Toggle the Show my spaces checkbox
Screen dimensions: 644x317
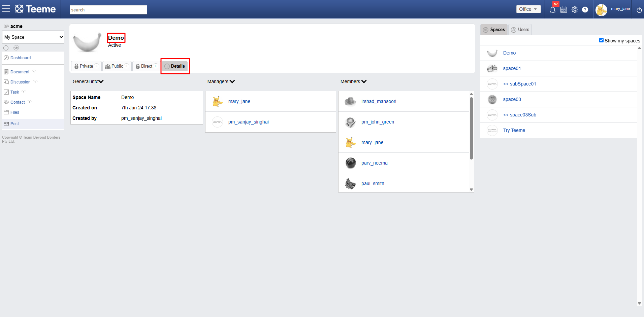coord(601,40)
